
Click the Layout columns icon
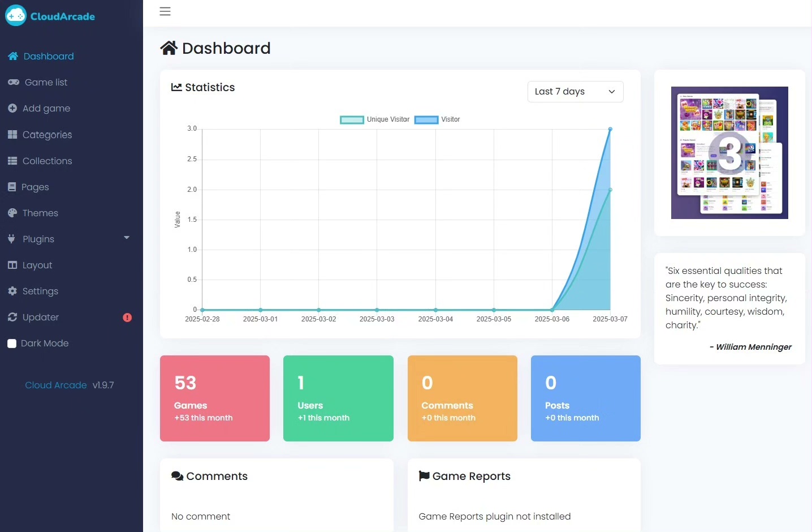[x=12, y=265]
